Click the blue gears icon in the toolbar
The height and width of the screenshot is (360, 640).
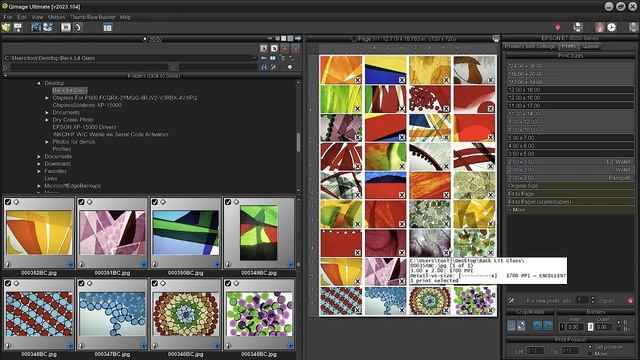47,27
